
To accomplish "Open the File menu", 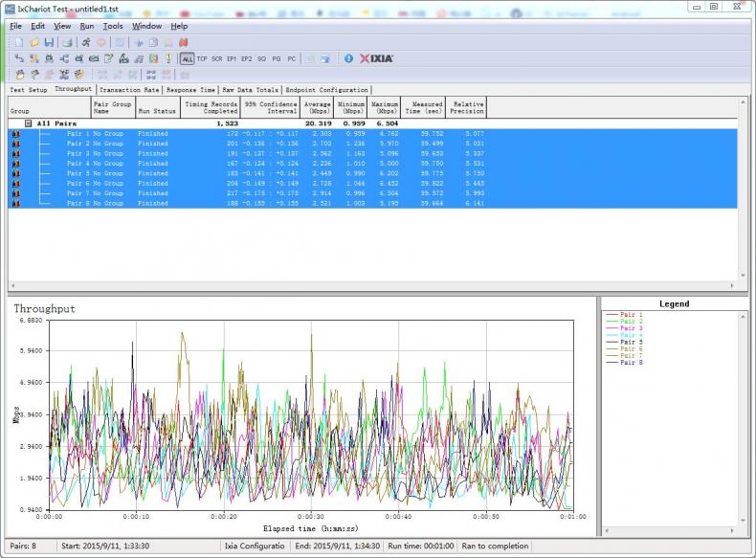I will [15, 26].
